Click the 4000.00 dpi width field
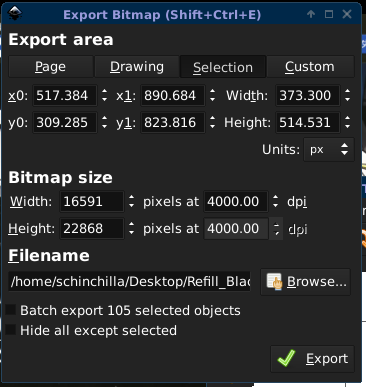Viewport: 366px width, 387px height. [236, 201]
